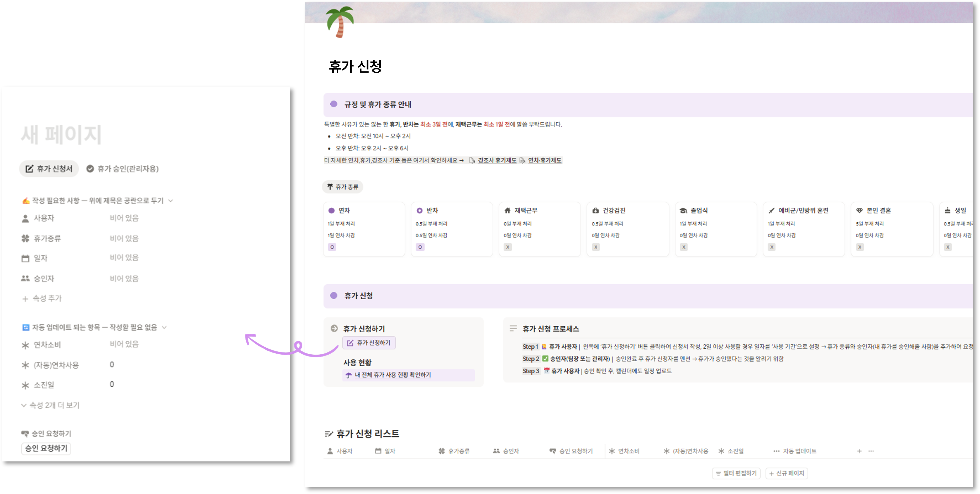Viewport: 980px width, 494px height.
Task: Open the 휴가종류 column header menu
Action: (x=454, y=451)
